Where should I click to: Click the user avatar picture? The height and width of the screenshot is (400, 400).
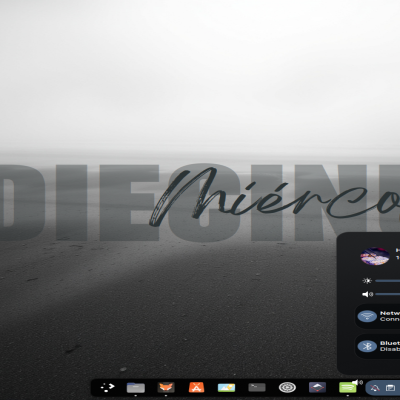tap(375, 256)
